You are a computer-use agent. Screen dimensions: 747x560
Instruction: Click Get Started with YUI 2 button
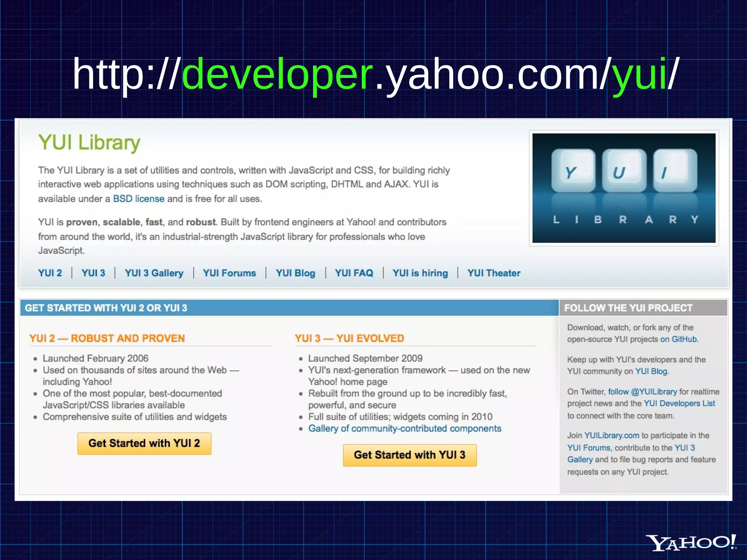(x=144, y=443)
